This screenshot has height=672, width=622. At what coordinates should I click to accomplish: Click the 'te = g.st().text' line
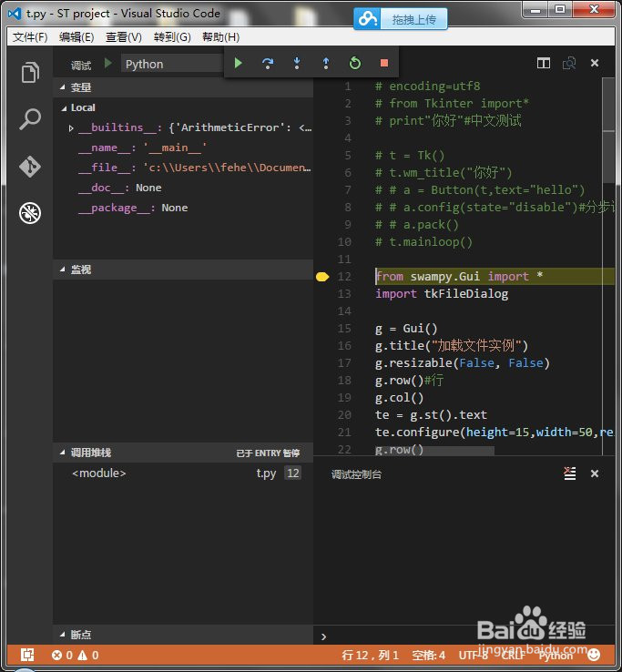pos(431,415)
